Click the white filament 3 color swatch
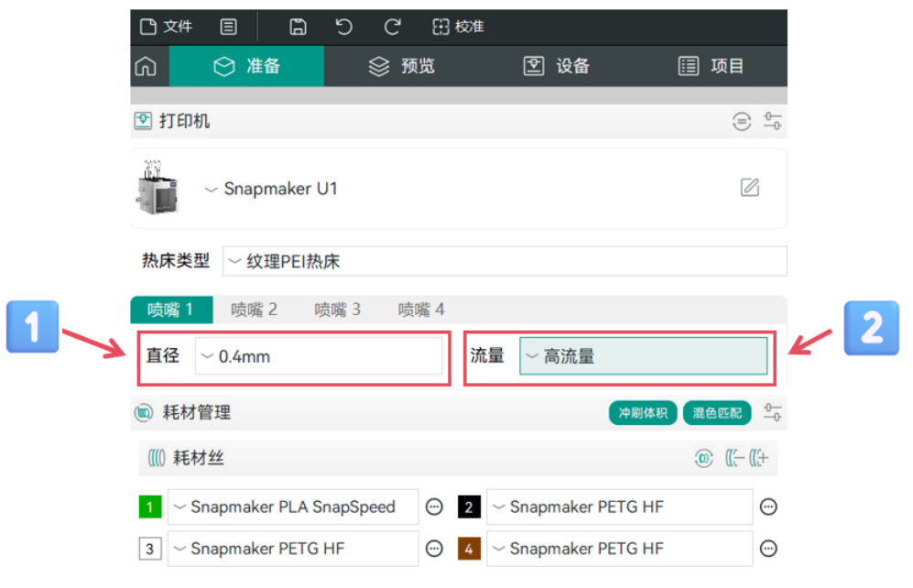The image size is (913, 588). (x=150, y=549)
